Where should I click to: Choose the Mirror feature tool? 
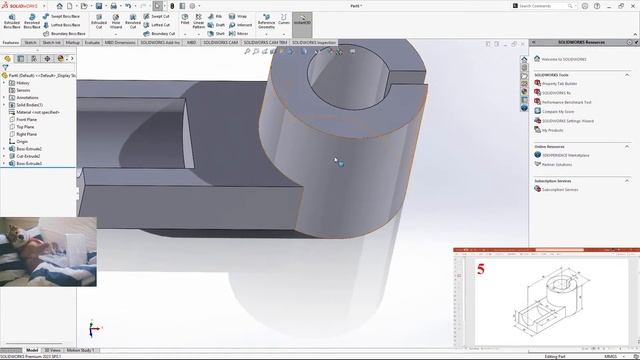[x=239, y=34]
